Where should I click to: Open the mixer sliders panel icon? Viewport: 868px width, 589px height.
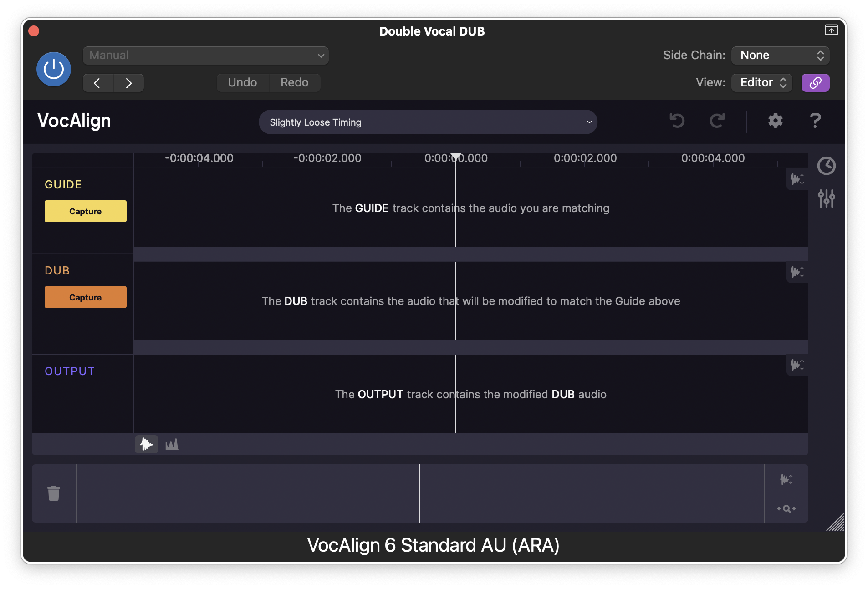(x=826, y=198)
